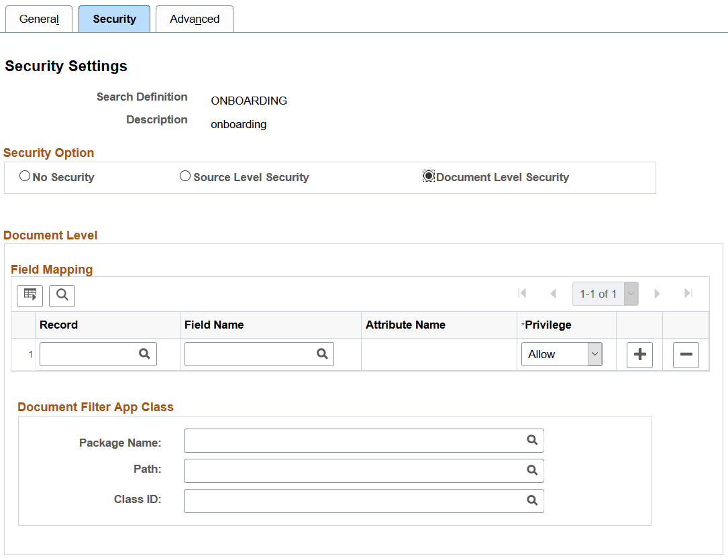Open the grid Personalize options icon

[30, 295]
